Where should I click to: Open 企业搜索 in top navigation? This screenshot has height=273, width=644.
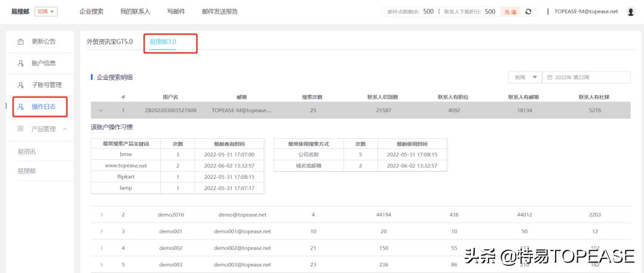coord(92,11)
